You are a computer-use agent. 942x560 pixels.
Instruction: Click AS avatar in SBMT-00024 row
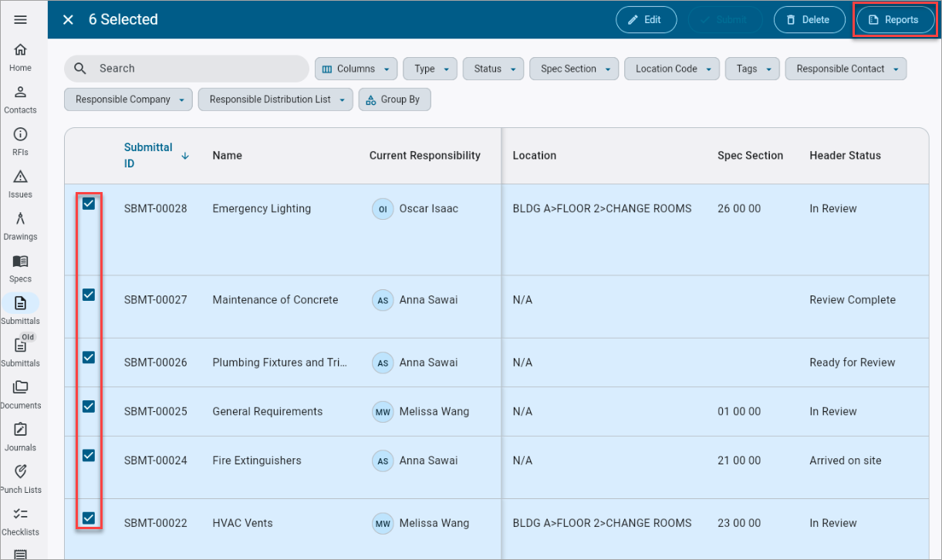(383, 460)
